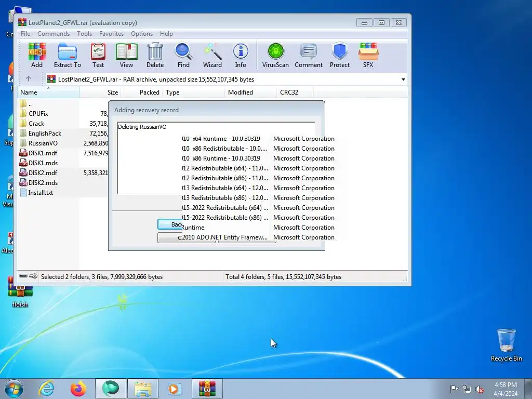The height and width of the screenshot is (399, 532).
Task: Click the Add toolbar icon
Action: point(37,55)
